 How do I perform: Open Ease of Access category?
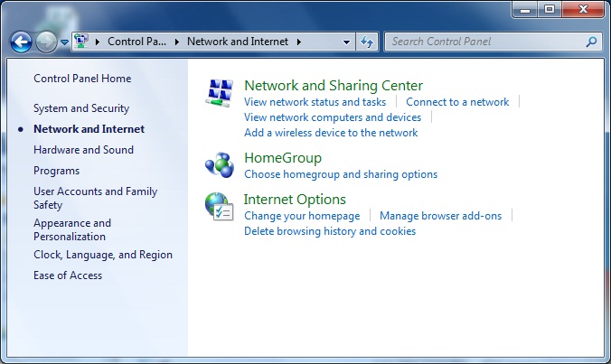point(68,275)
